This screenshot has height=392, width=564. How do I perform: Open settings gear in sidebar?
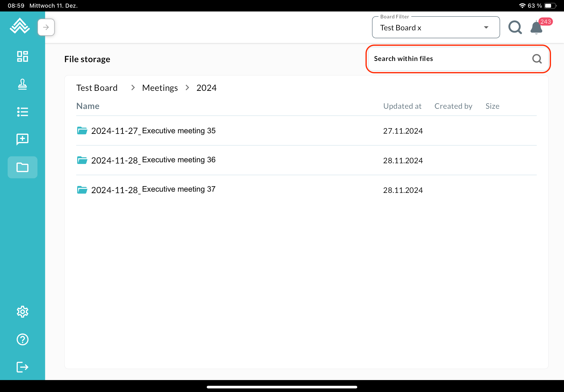point(22,312)
